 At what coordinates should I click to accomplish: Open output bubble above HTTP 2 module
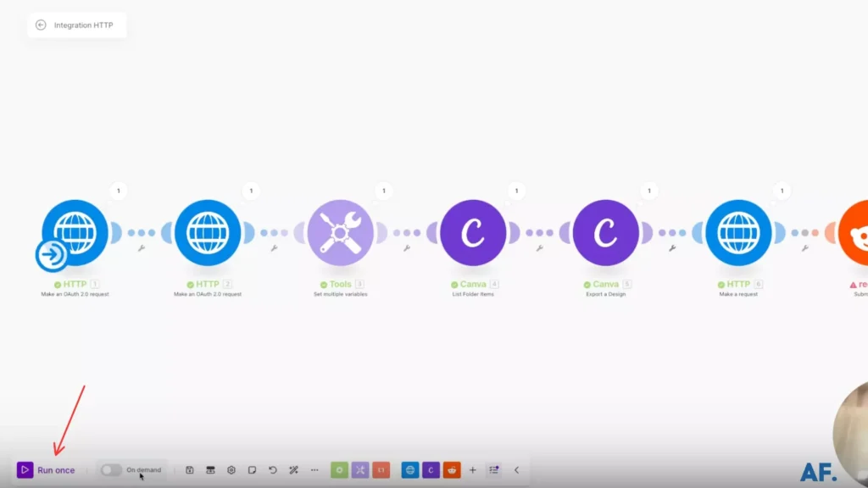251,191
